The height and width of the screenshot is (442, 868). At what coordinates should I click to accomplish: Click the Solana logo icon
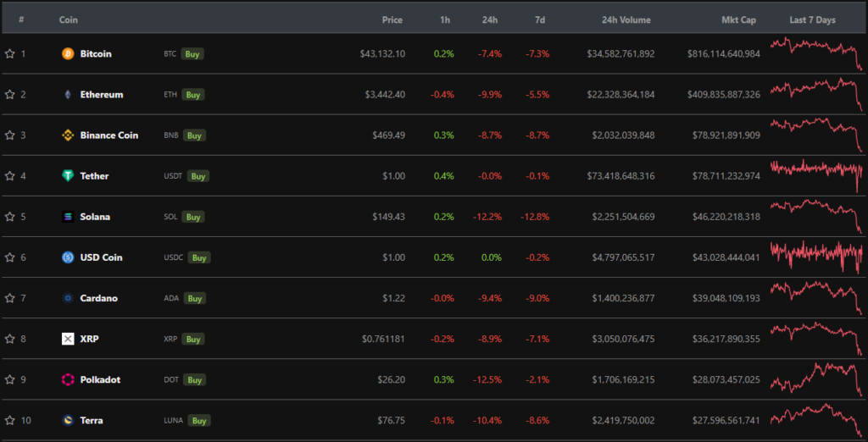click(68, 217)
